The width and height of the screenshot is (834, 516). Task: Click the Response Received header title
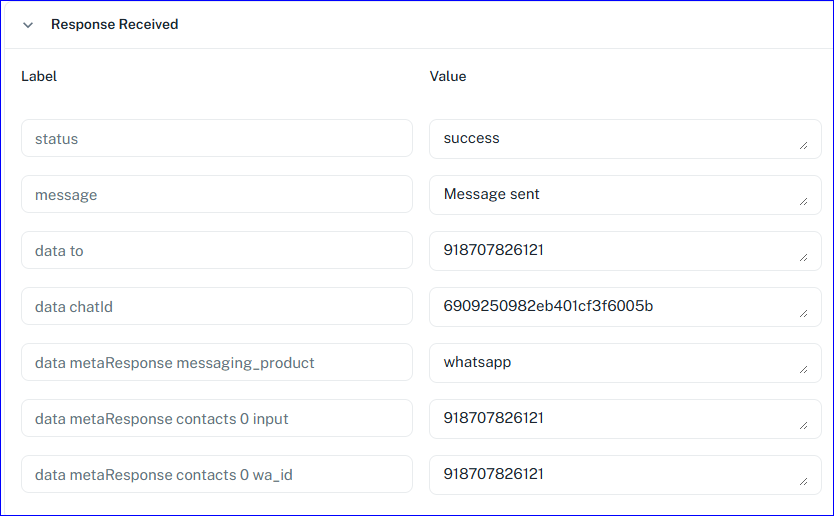(x=114, y=25)
